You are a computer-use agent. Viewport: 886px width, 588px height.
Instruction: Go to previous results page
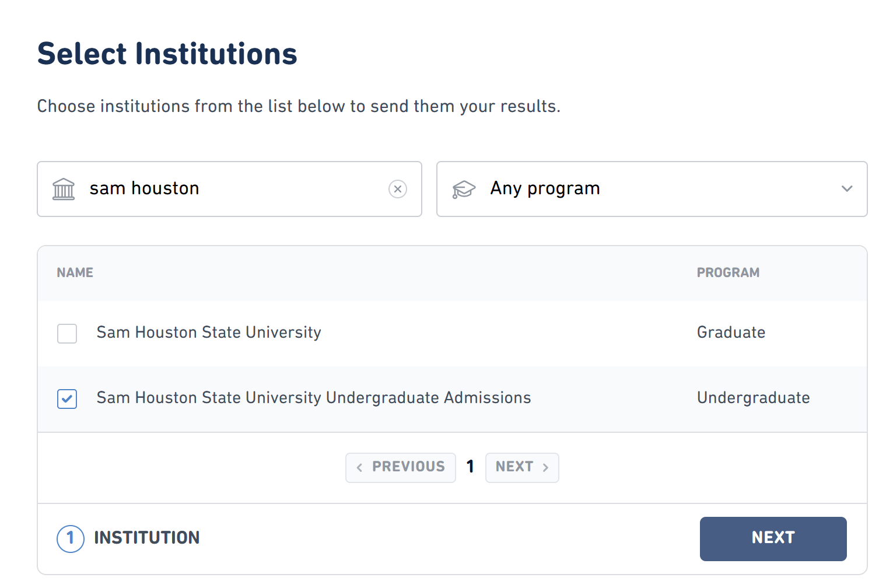click(401, 467)
